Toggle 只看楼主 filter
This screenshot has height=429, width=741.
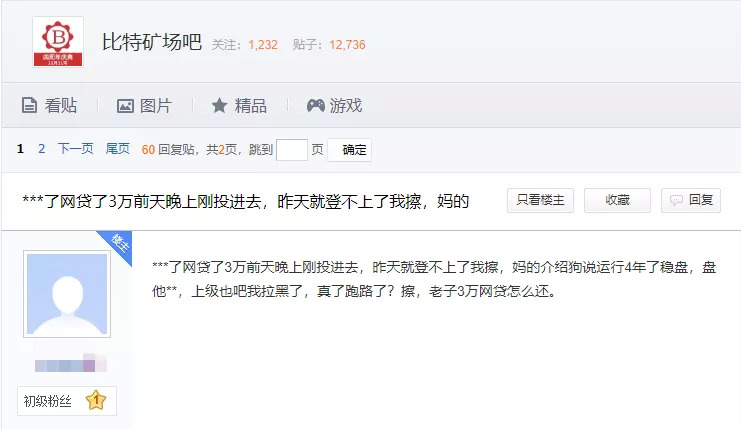(x=540, y=200)
